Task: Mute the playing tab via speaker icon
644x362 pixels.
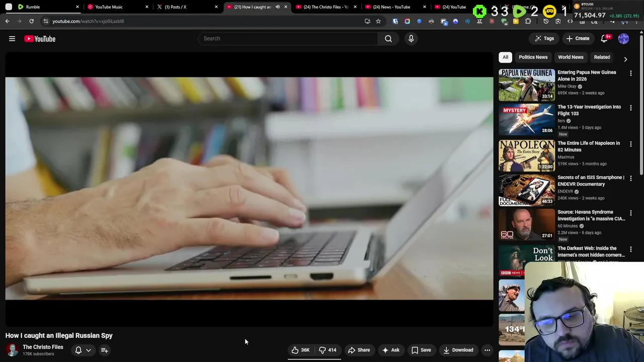Action: click(277, 7)
